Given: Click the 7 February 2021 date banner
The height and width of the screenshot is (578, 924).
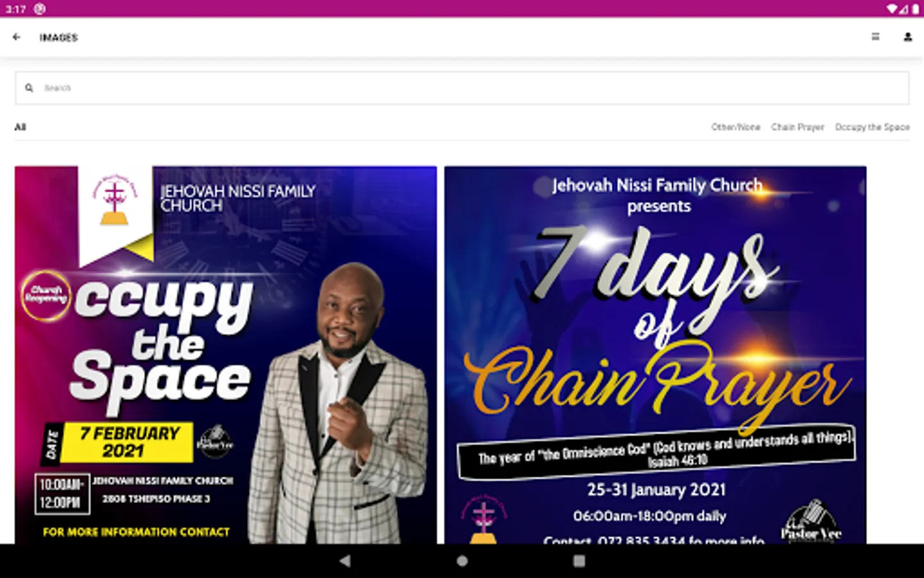Looking at the screenshot, I should coord(130,442).
